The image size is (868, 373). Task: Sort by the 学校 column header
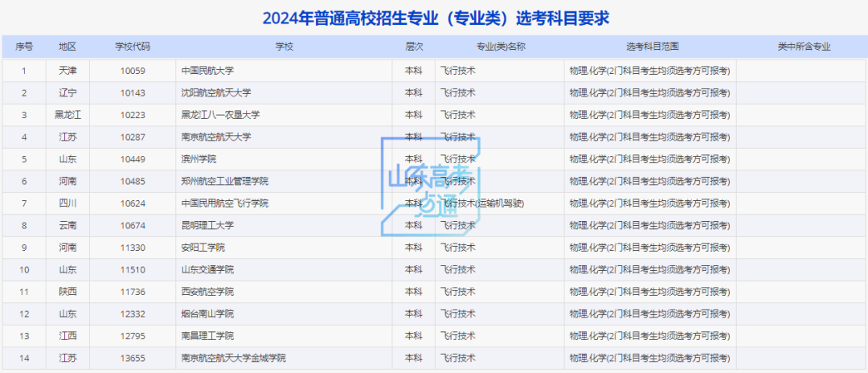pos(284,47)
